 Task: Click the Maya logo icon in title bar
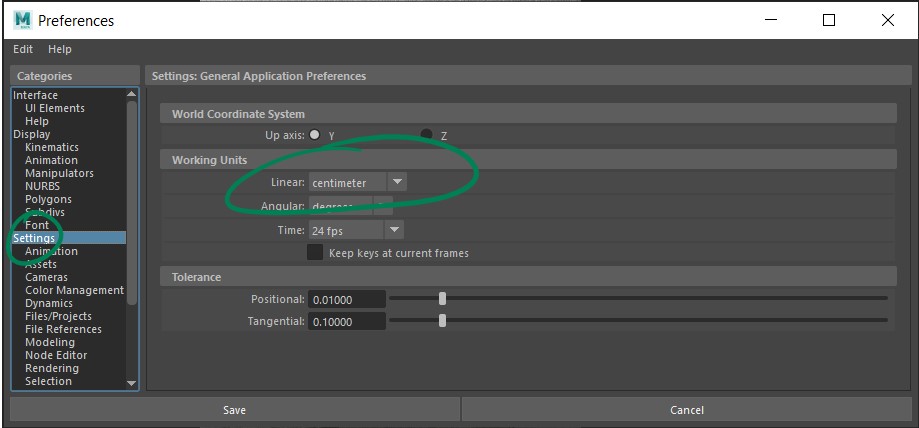[22, 20]
